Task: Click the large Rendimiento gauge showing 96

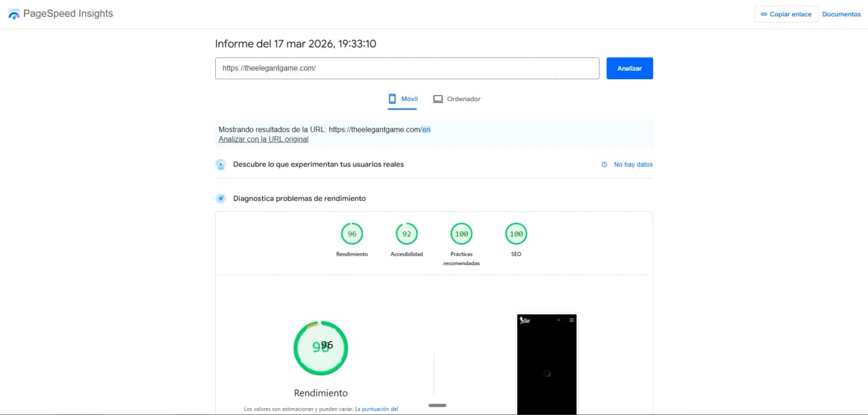Action: (x=321, y=347)
